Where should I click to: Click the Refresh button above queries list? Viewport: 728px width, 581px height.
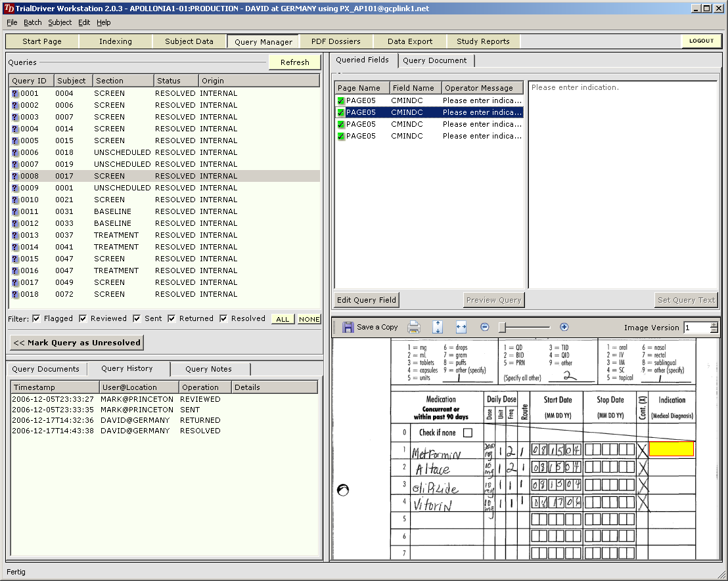coord(294,62)
